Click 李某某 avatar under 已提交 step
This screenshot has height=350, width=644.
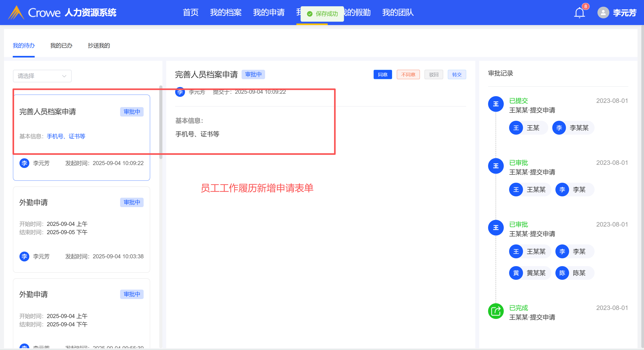point(559,128)
